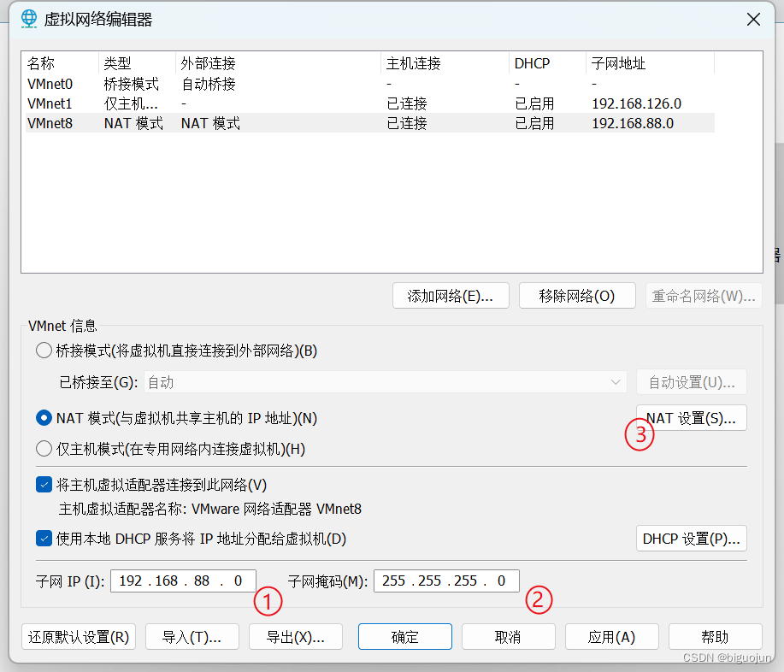This screenshot has height=672, width=784.
Task: Click 导入(T)... button
Action: (192, 636)
